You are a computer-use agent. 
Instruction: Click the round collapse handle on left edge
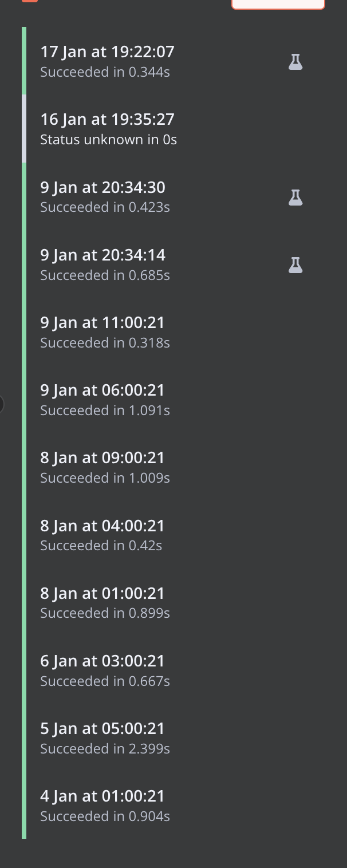(1, 404)
